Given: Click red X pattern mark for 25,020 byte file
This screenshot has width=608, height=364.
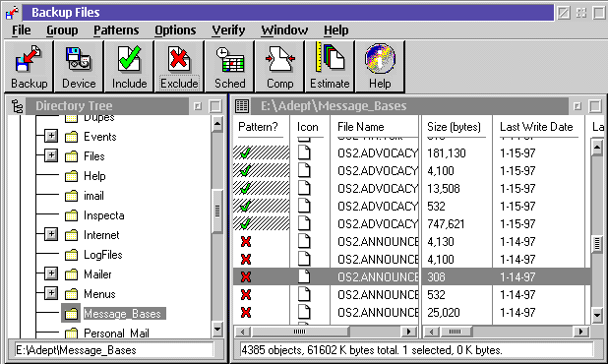Looking at the screenshot, I should pyautogui.click(x=246, y=313).
